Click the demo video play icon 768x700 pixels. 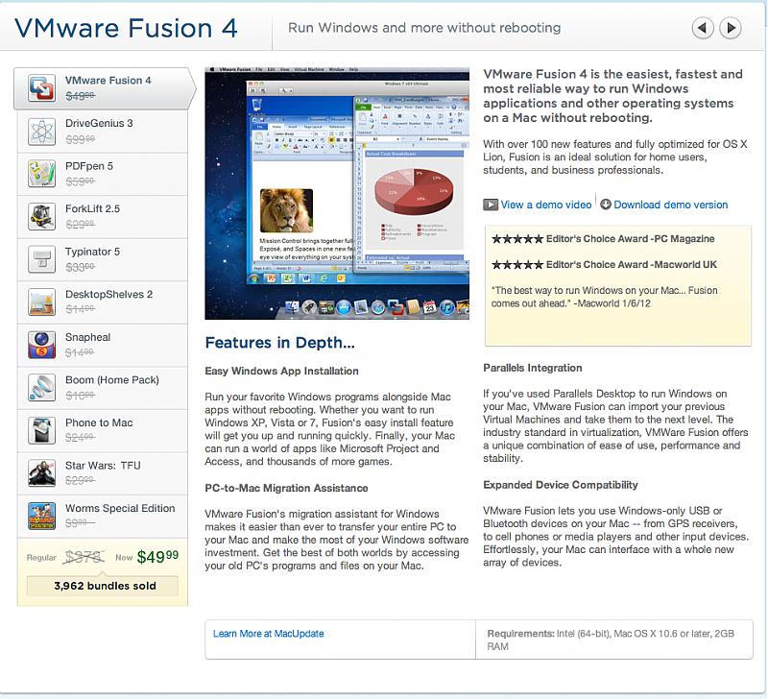491,205
